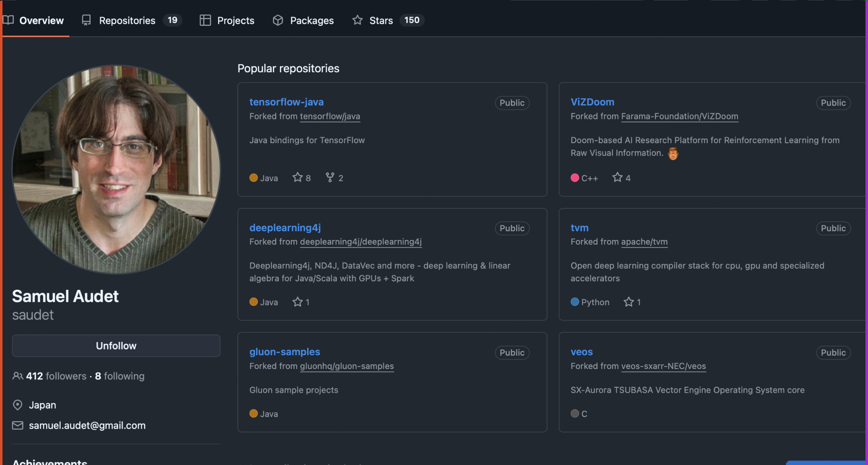
Task: Click the Java color dot on gluon-samples
Action: [253, 413]
